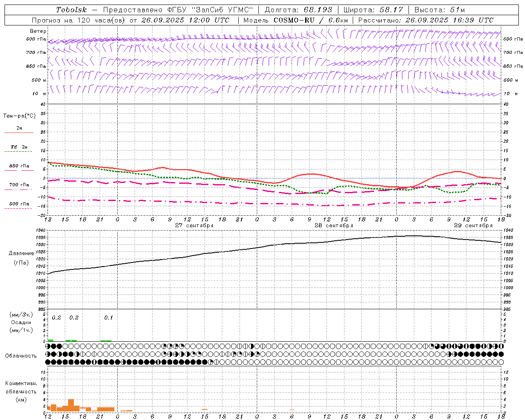
Task: Click the "Конвективн." convective cloud label
Action: (21, 383)
